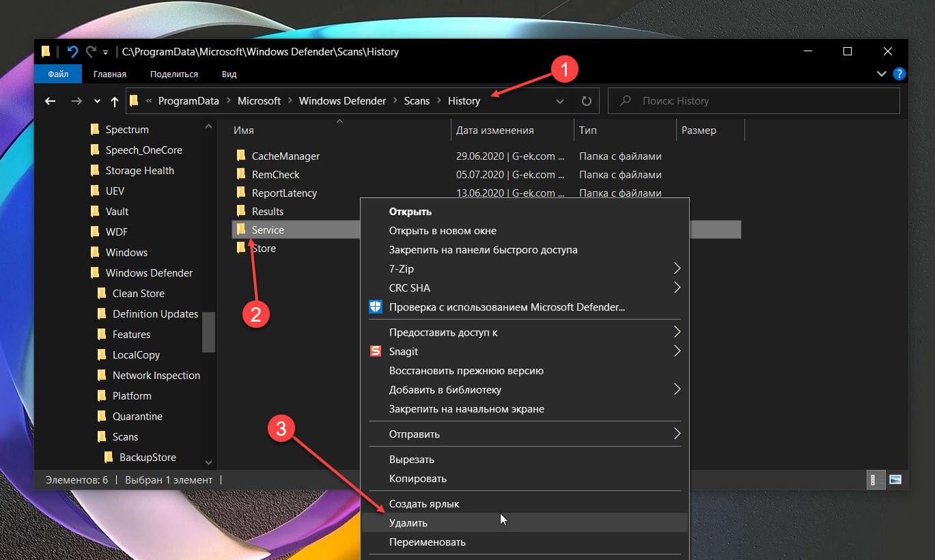This screenshot has height=560, width=935.
Task: Switch to the Поделиться ribbon tab
Action: (x=174, y=74)
